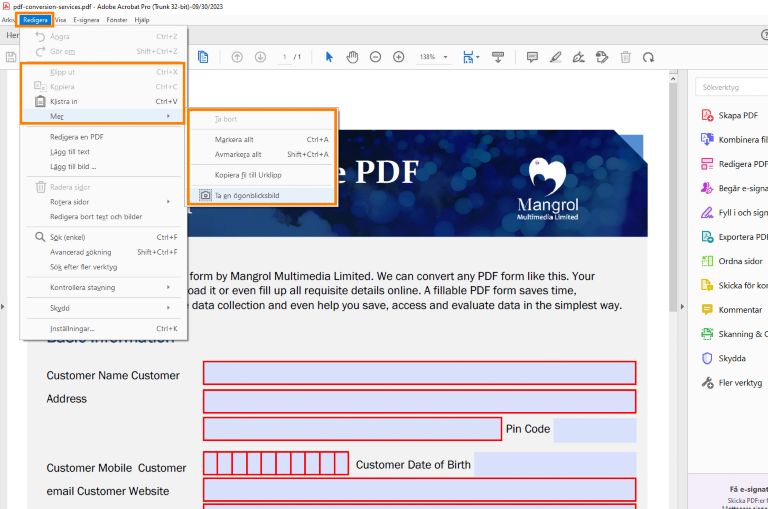
Task: Zoom in with plus icon
Action: (x=399, y=57)
